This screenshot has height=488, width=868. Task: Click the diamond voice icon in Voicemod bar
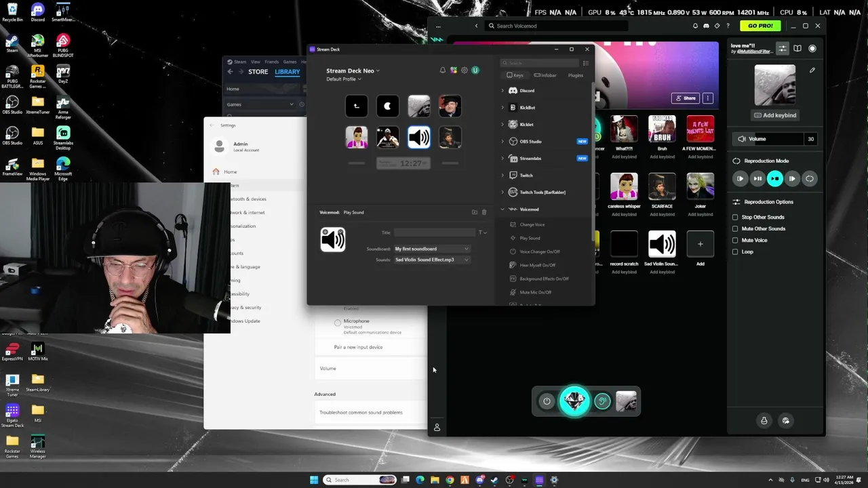tap(574, 401)
